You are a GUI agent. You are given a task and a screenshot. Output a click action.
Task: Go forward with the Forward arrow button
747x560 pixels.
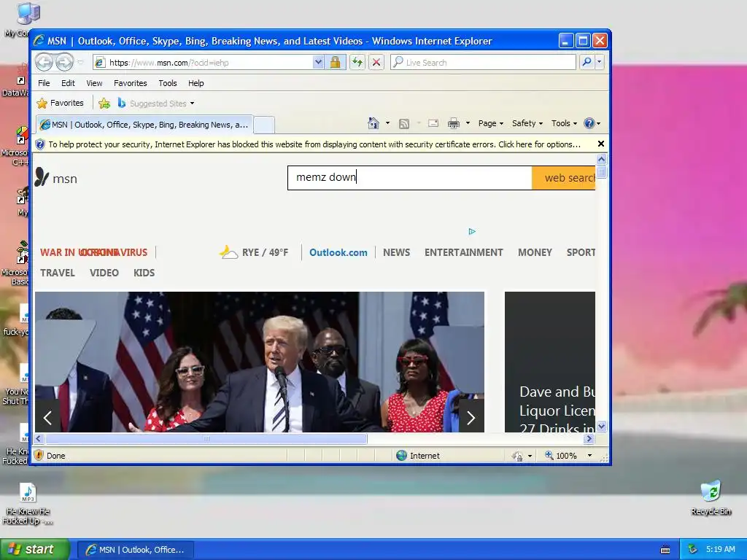64,62
